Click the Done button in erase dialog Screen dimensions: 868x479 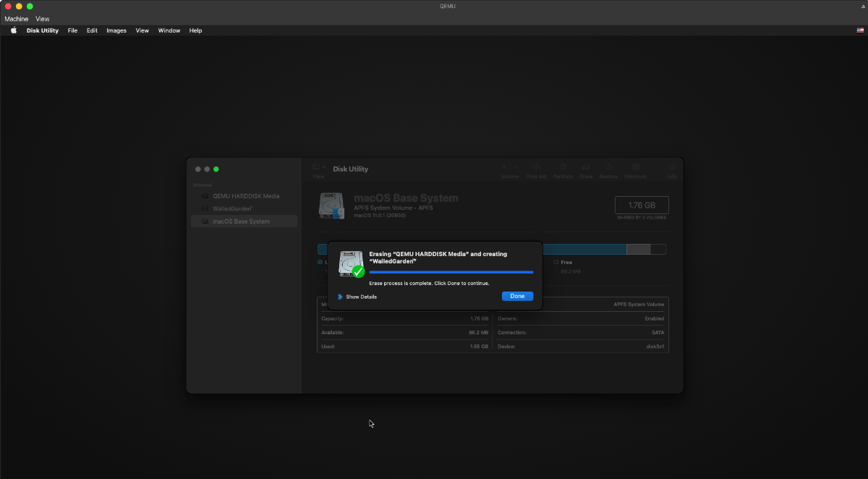[517, 296]
